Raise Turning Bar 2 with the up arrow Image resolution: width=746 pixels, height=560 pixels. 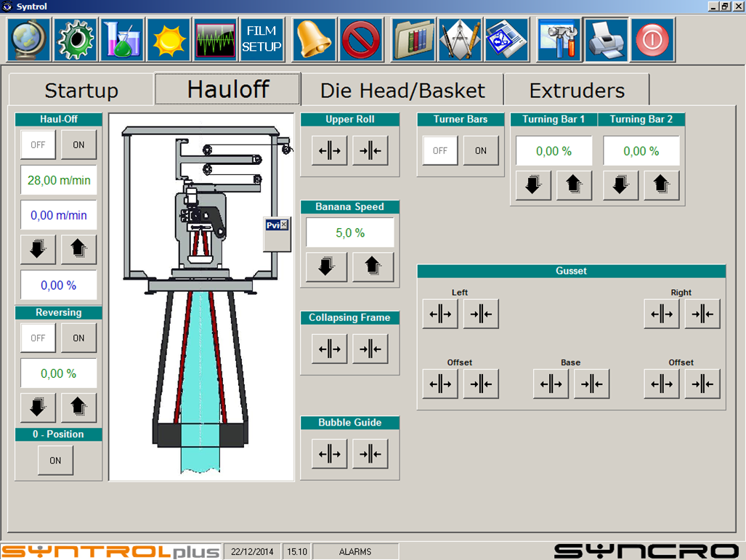coord(661,185)
